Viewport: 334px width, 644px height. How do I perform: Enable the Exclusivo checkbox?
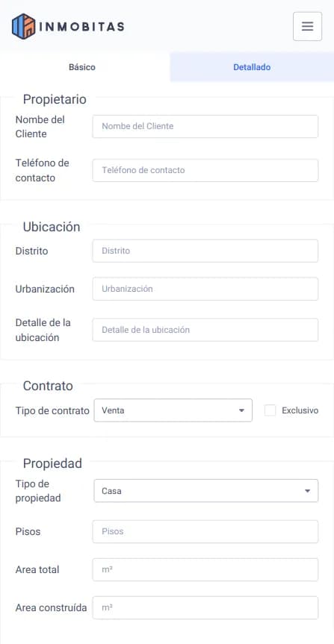270,410
